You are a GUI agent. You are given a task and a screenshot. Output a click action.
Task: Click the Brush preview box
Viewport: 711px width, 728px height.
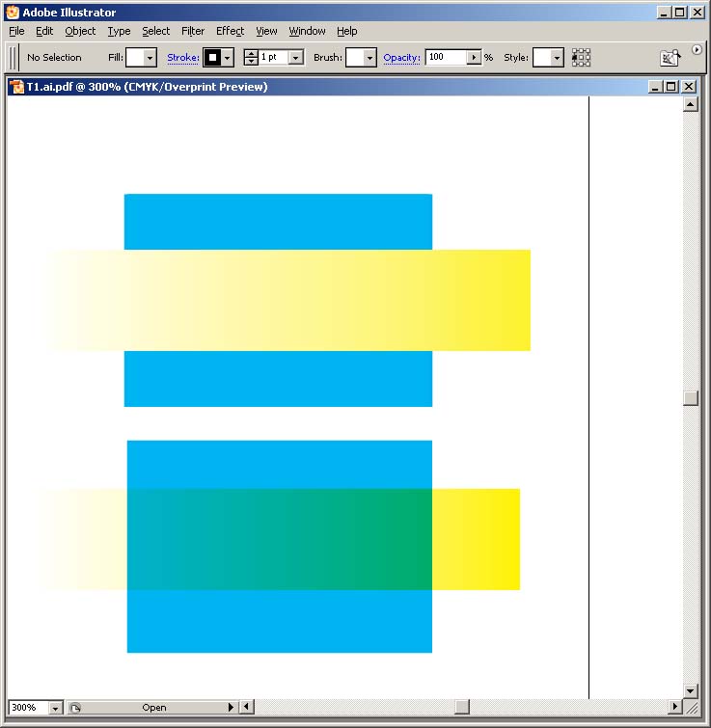pos(355,58)
